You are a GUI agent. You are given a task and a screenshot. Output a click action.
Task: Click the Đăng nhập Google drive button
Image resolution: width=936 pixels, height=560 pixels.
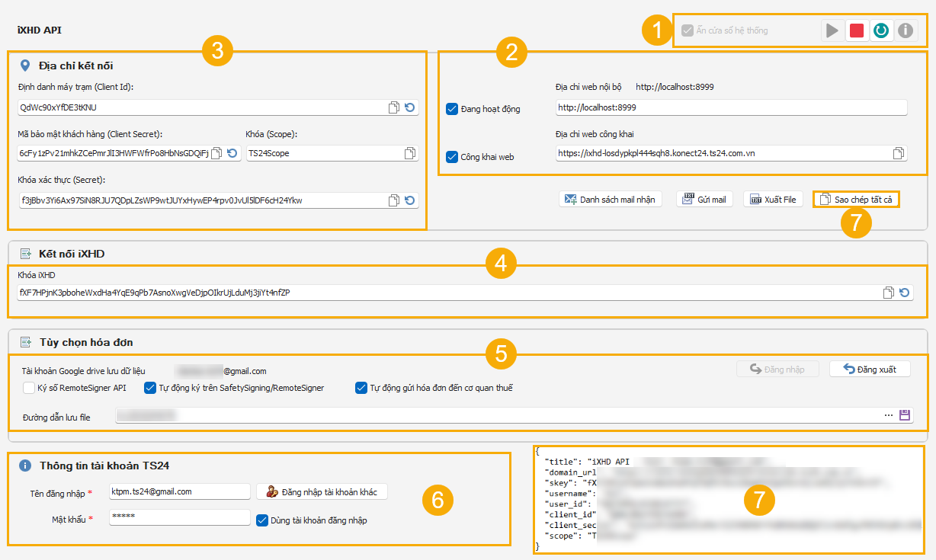(x=777, y=369)
